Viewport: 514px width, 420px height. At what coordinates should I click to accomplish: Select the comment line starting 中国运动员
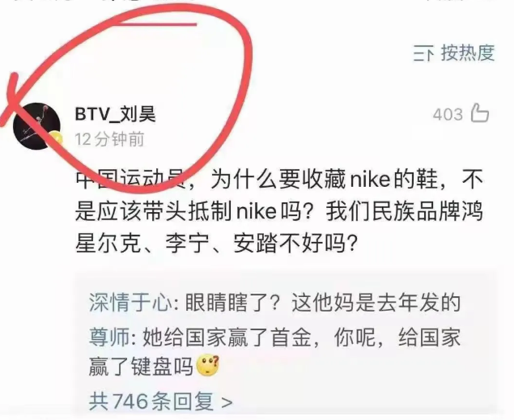pyautogui.click(x=279, y=180)
